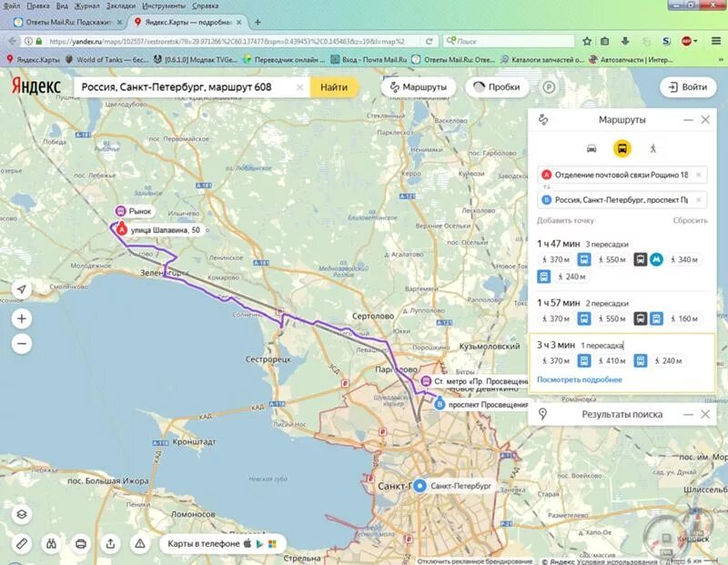Clear the Yandex search query field
This screenshot has width=728, height=565.
[300, 87]
